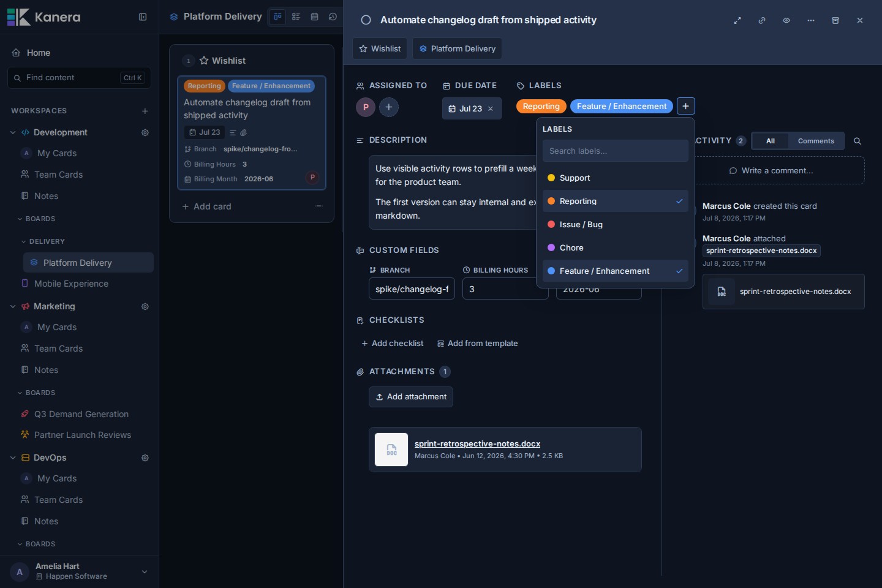Open sprint-retrospective-notes.docx attachment link

[477, 443]
